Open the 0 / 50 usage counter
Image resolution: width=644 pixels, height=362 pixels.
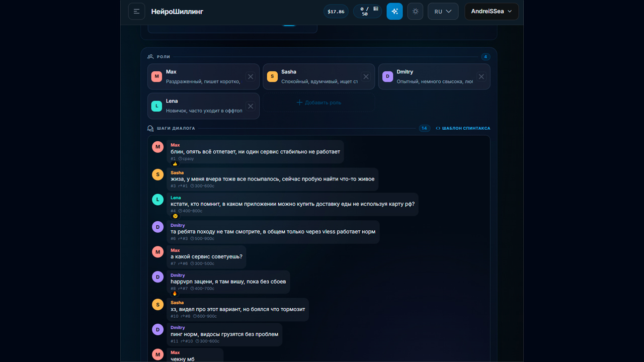368,12
